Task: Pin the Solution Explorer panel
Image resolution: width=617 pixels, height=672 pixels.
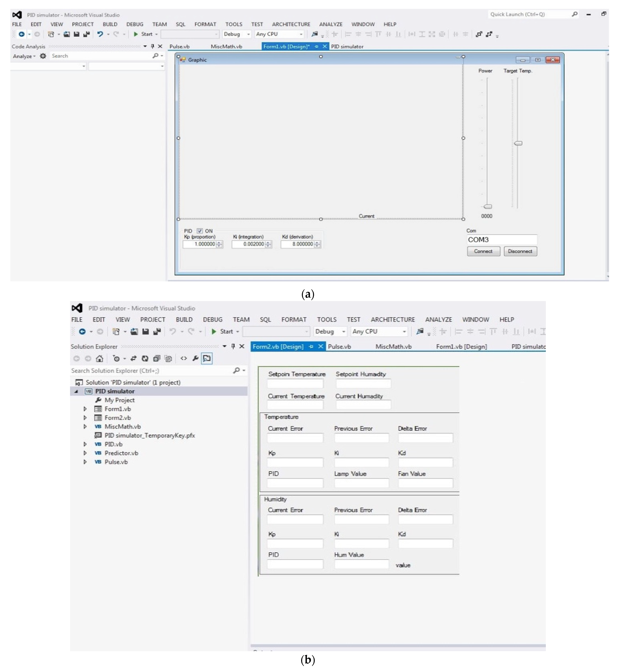Action: pyautogui.click(x=233, y=346)
